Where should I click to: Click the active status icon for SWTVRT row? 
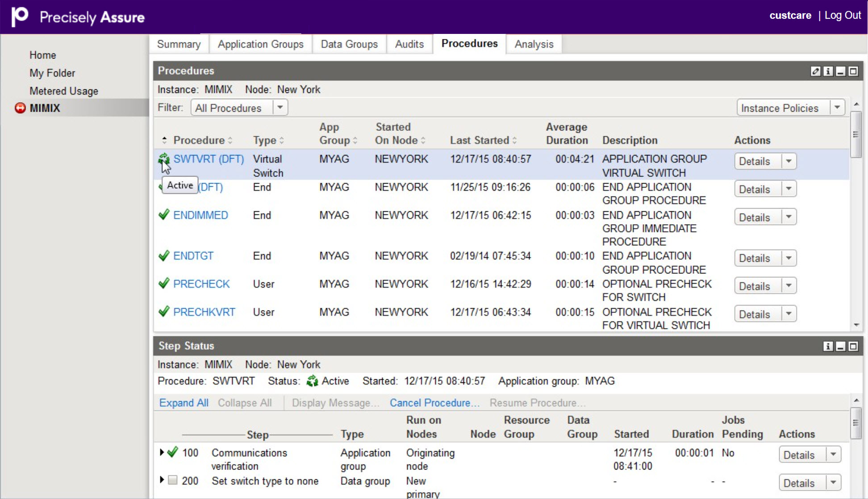(x=164, y=159)
